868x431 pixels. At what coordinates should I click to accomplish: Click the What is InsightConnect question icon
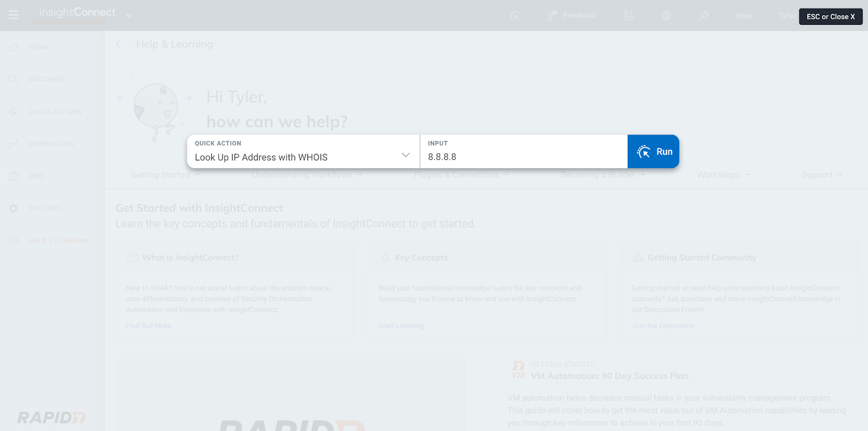coord(132,258)
